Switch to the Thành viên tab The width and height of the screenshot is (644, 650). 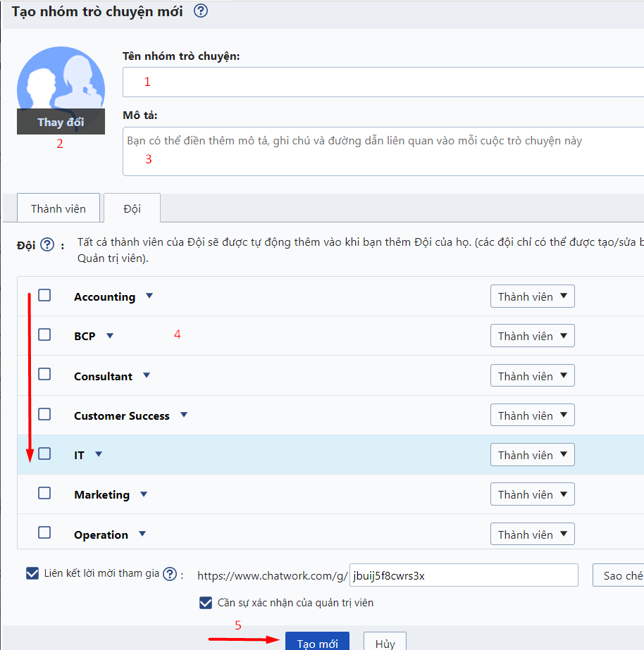(x=58, y=208)
